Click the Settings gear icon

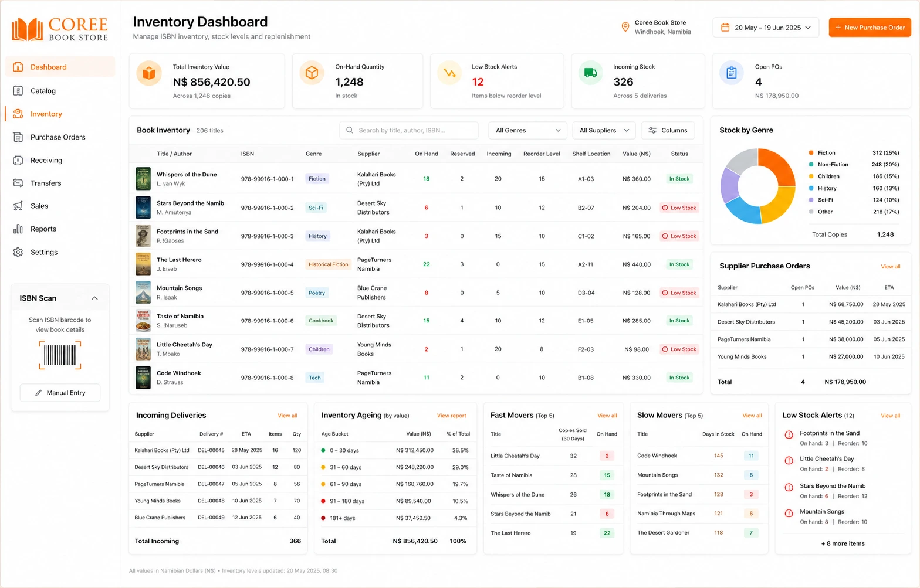18,252
